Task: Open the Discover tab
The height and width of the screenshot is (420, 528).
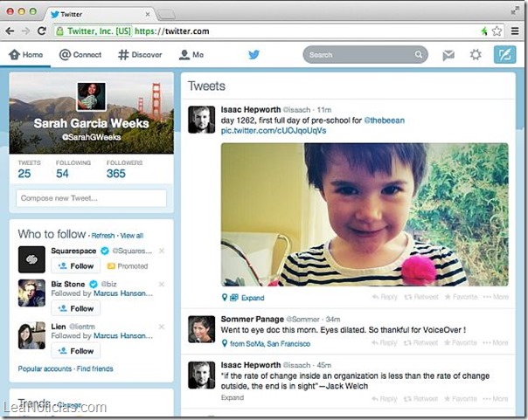Action: click(140, 54)
